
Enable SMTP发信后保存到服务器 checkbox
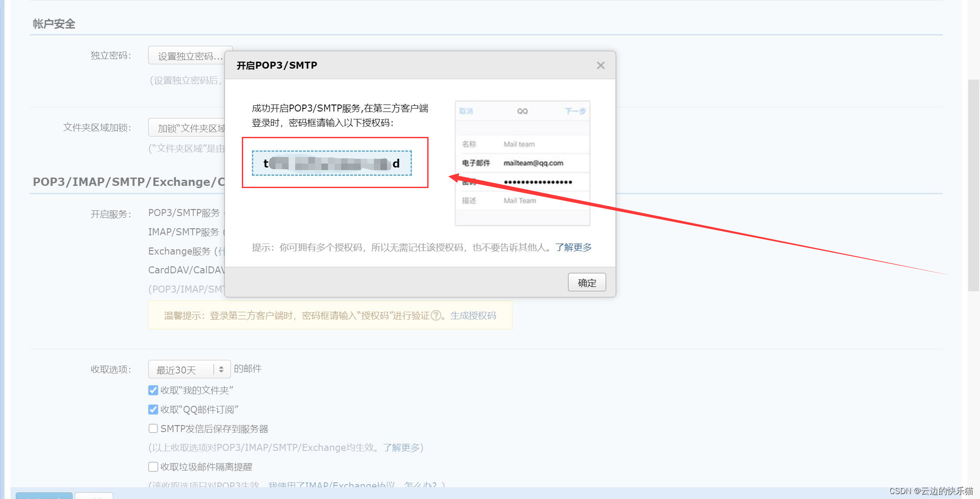tap(153, 429)
